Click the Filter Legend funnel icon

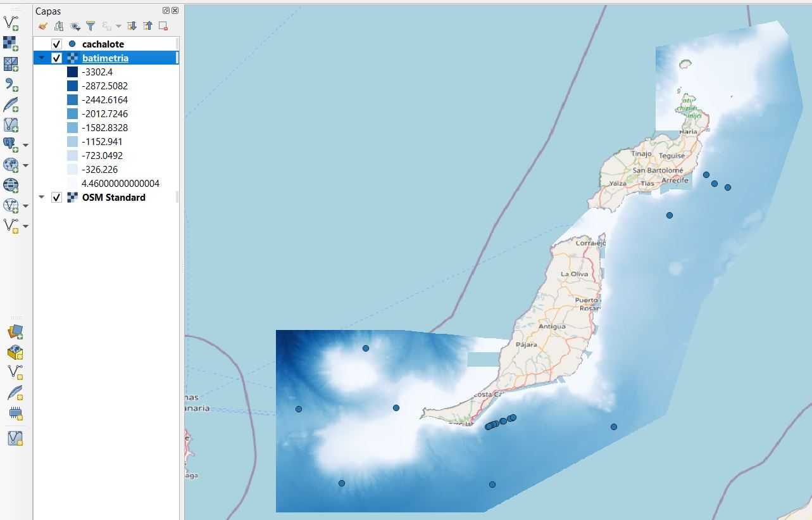pos(91,27)
